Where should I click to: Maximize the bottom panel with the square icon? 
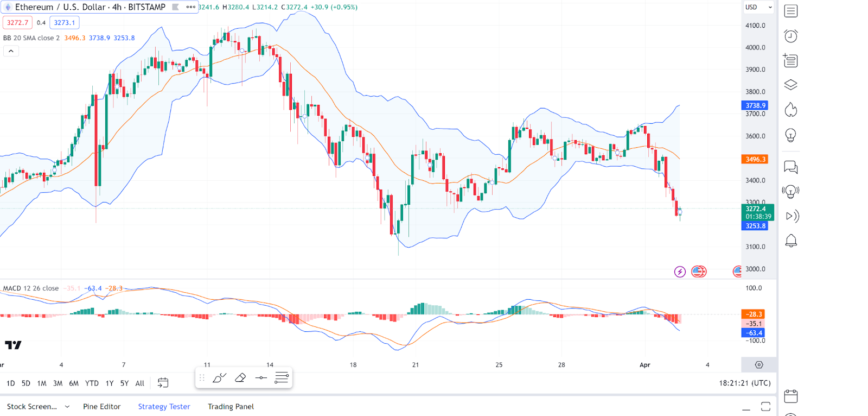click(765, 406)
